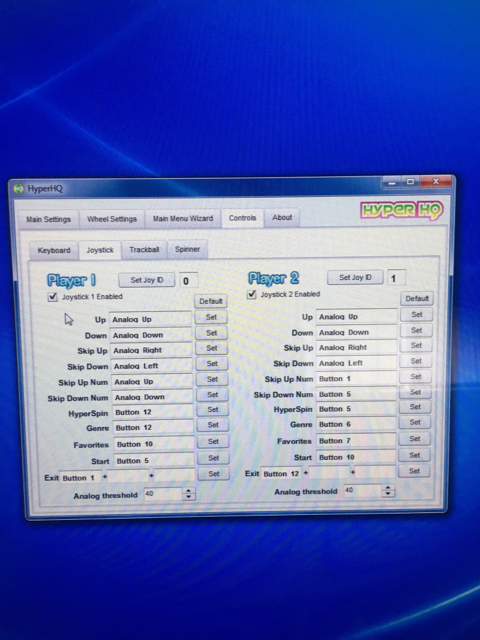480x640 pixels.
Task: Click Set for Player 1 Genre
Action: pos(213,425)
